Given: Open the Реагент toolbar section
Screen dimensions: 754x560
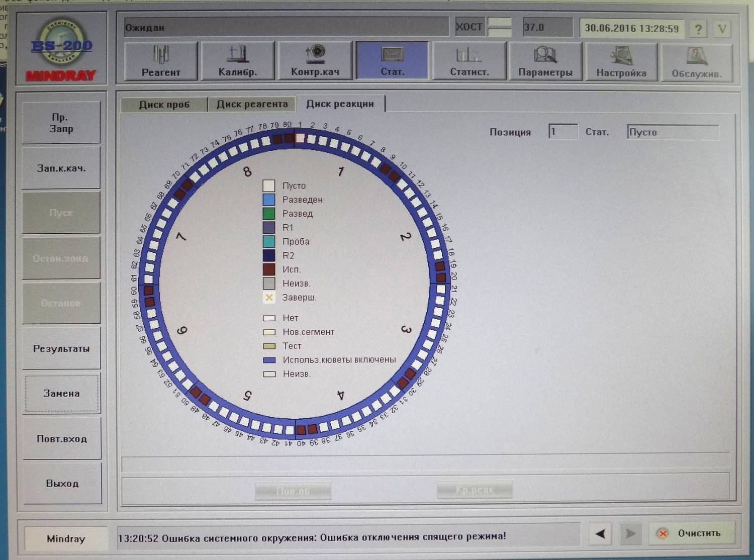Looking at the screenshot, I should click(x=160, y=61).
